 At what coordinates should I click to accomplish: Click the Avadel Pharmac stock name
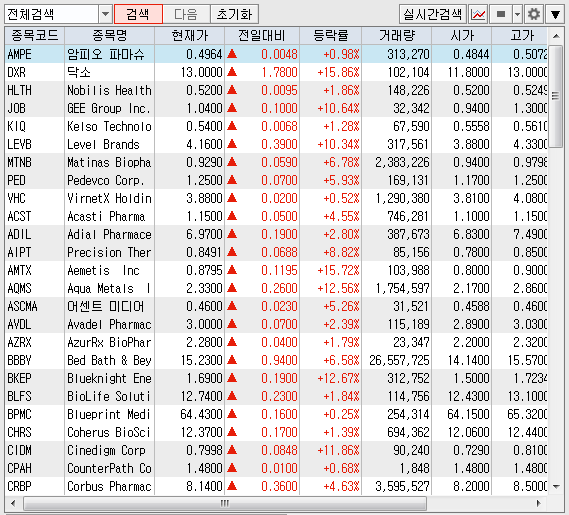point(109,324)
